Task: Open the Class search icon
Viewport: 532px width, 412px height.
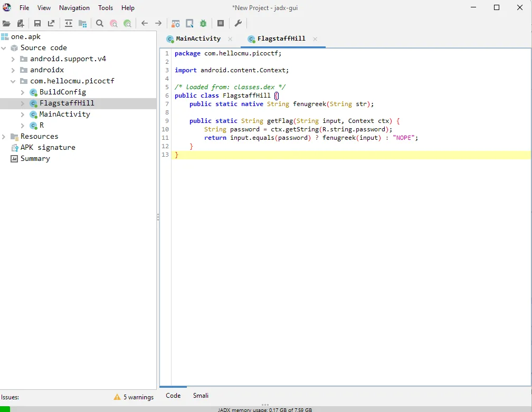Action: (x=113, y=23)
